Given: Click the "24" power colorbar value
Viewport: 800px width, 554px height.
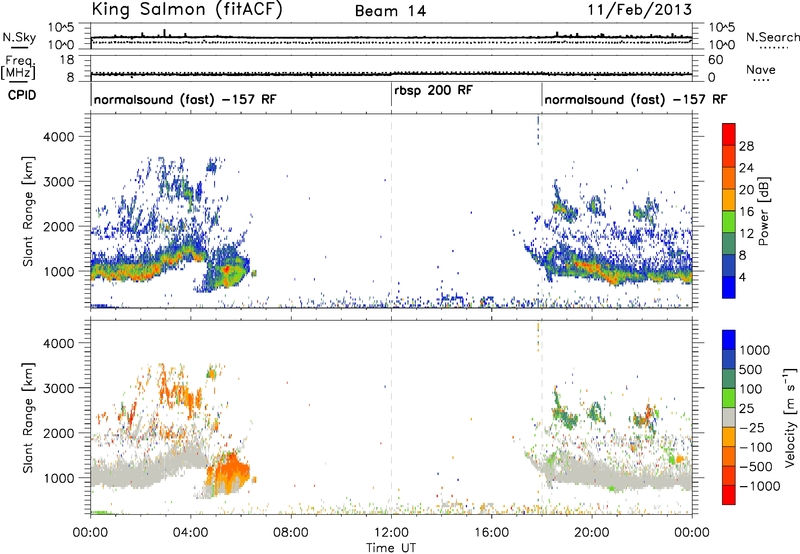Looking at the screenshot, I should point(746,168).
